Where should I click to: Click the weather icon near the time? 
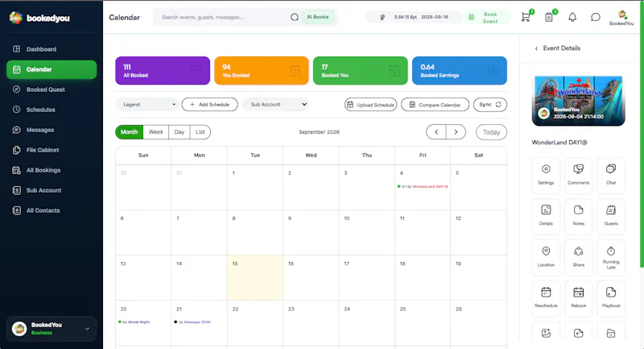click(382, 17)
